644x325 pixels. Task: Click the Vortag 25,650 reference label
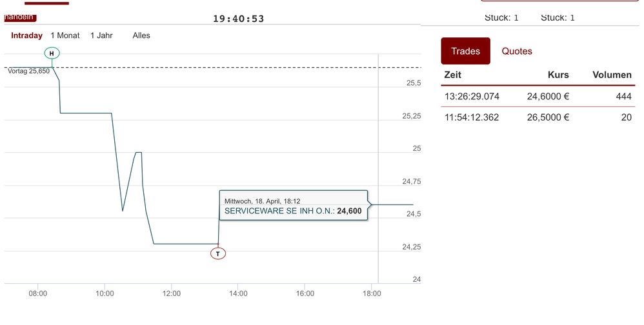(x=28, y=72)
